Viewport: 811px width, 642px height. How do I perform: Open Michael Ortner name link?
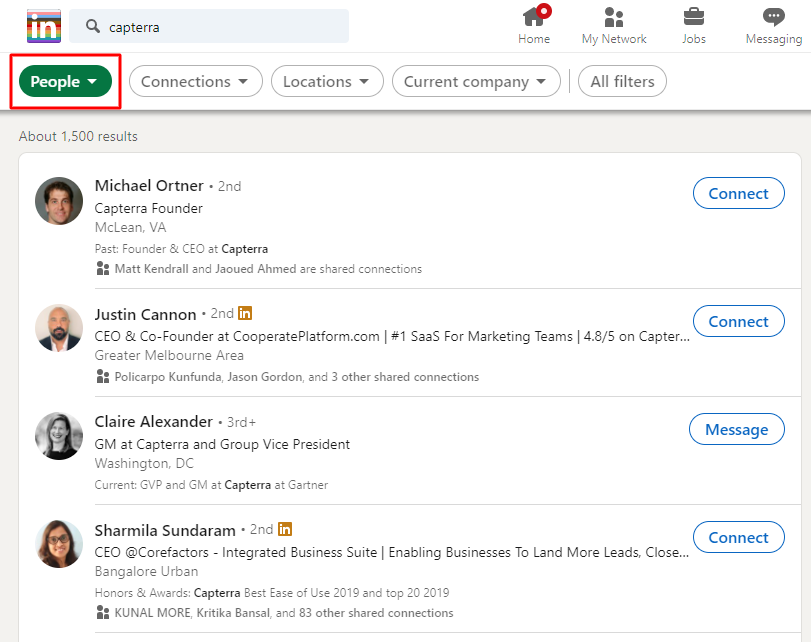coord(149,186)
